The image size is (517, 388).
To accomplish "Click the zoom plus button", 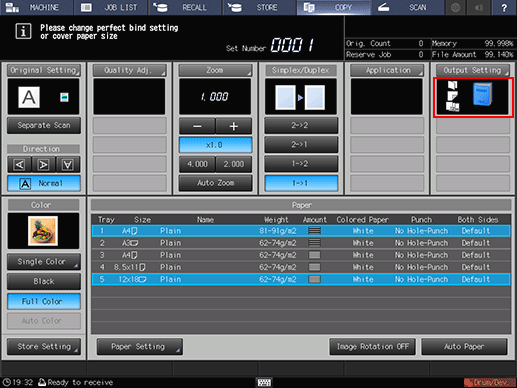I will click(234, 126).
